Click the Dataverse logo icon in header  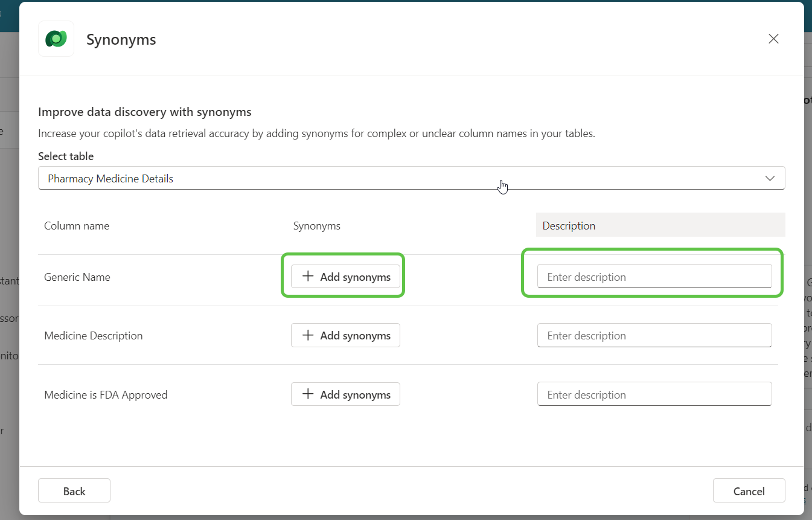(x=56, y=39)
